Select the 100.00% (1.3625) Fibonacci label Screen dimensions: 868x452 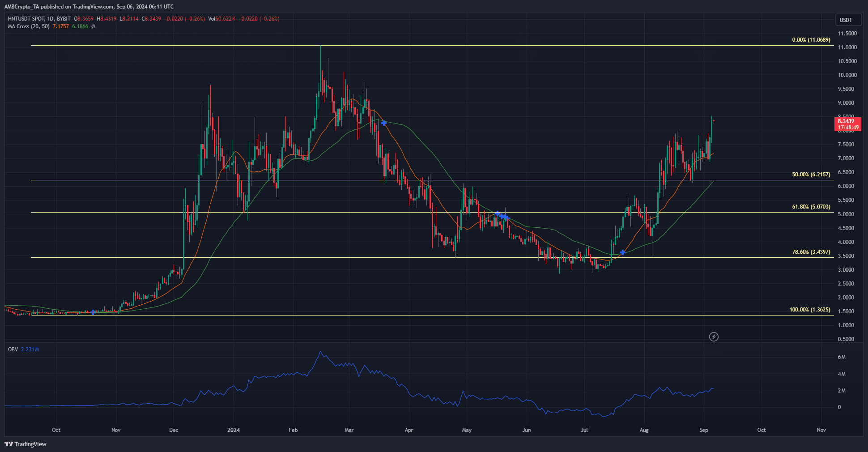[810, 310]
